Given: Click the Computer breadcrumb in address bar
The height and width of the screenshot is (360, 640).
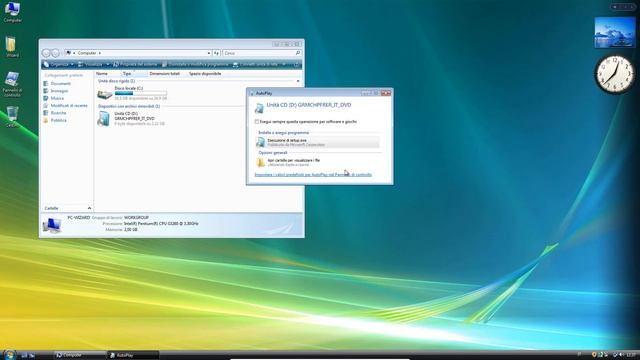Looking at the screenshot, I should pos(87,53).
